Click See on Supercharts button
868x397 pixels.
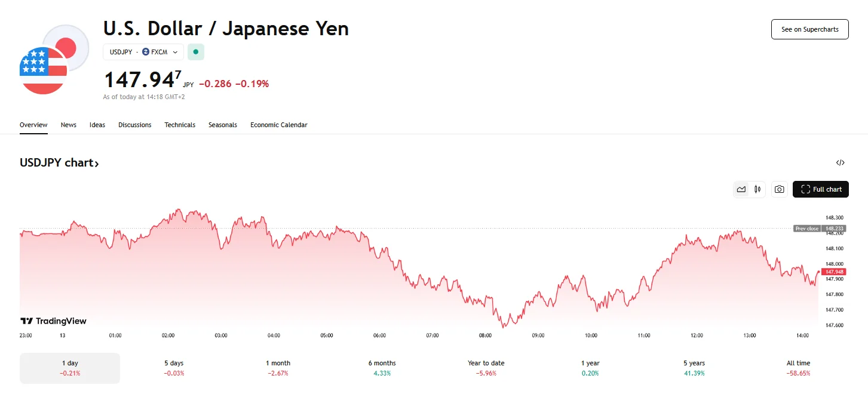(x=809, y=29)
